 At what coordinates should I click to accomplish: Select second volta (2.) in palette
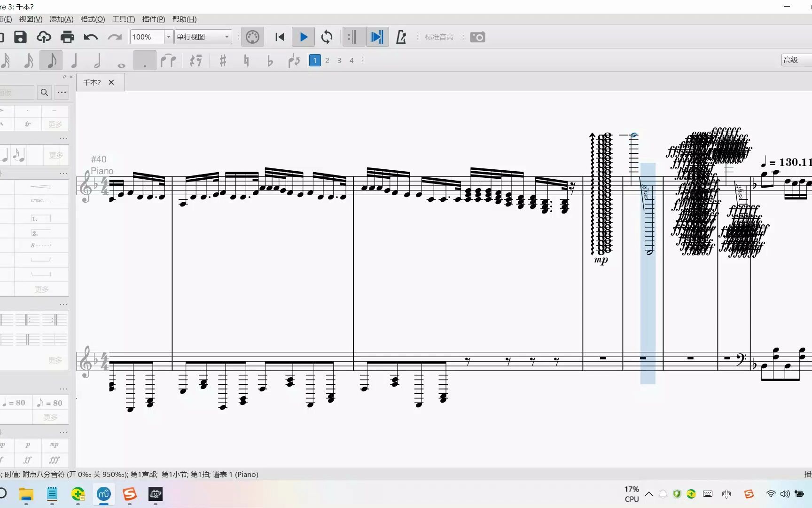pyautogui.click(x=41, y=233)
